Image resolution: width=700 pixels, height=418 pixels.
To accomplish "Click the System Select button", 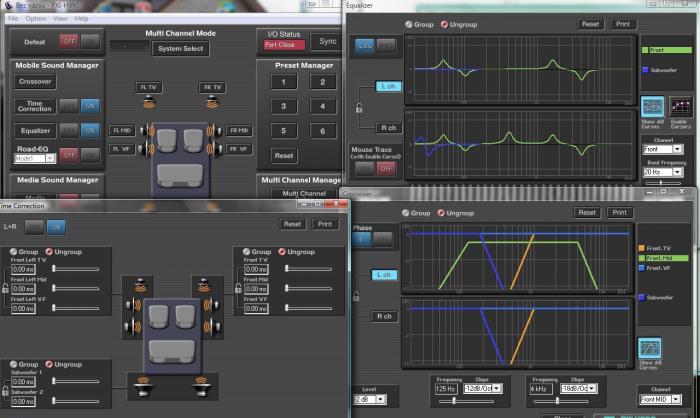I will pos(180,48).
